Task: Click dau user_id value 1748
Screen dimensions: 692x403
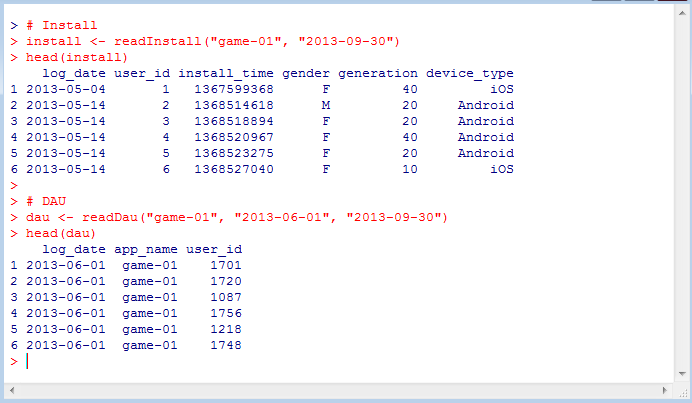Action: point(226,345)
